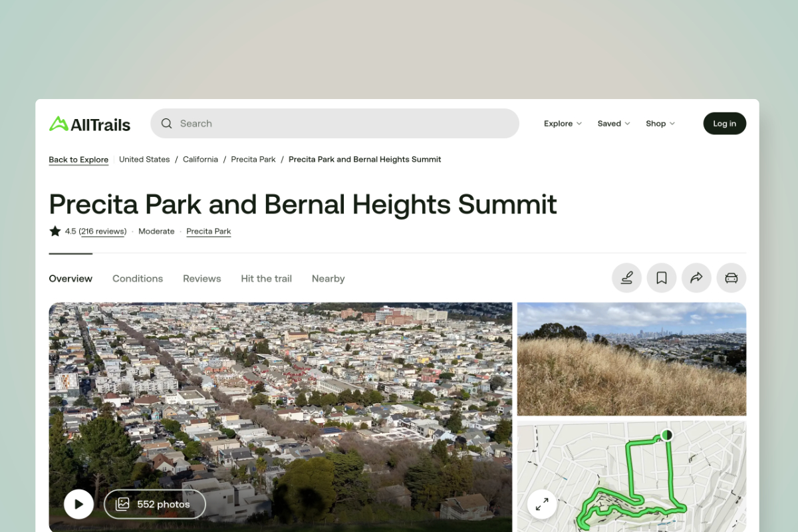Open the 216 reviews link

[102, 231]
